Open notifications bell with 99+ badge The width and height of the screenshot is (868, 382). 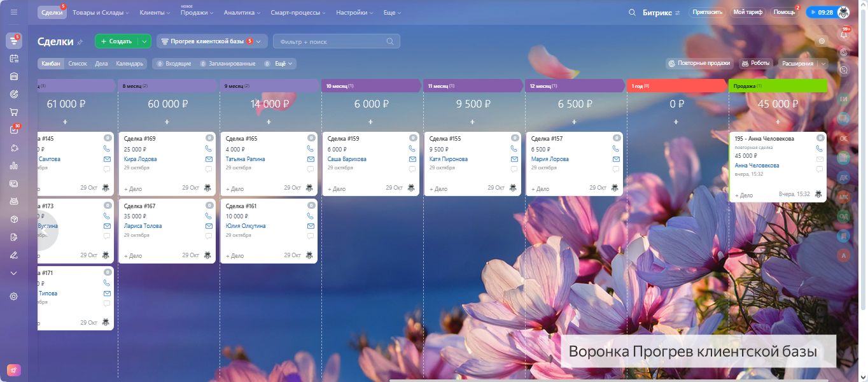[844, 34]
